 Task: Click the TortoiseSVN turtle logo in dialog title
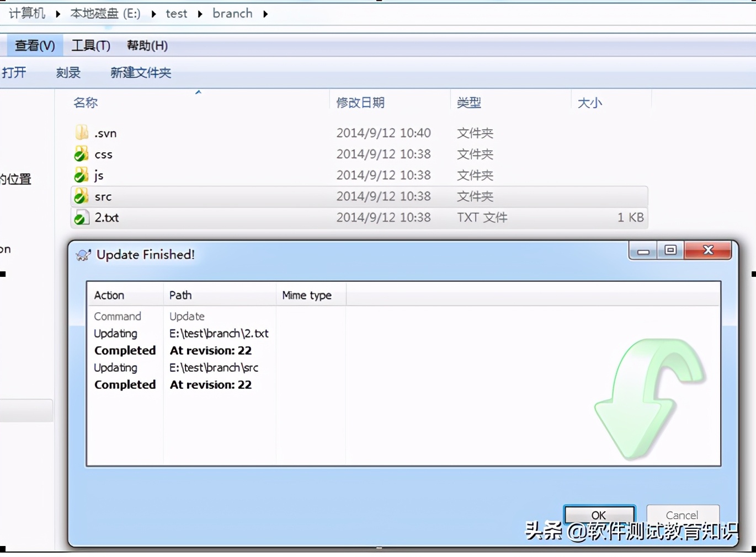tap(84, 254)
